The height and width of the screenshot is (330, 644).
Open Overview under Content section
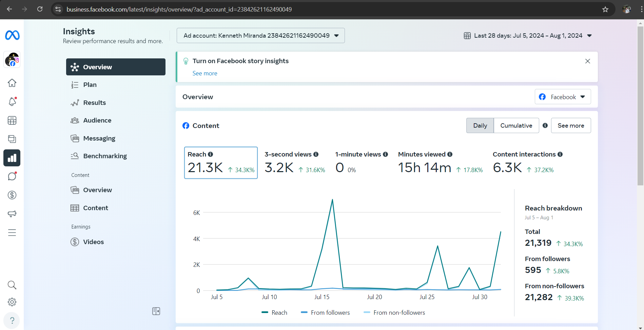coord(116,190)
